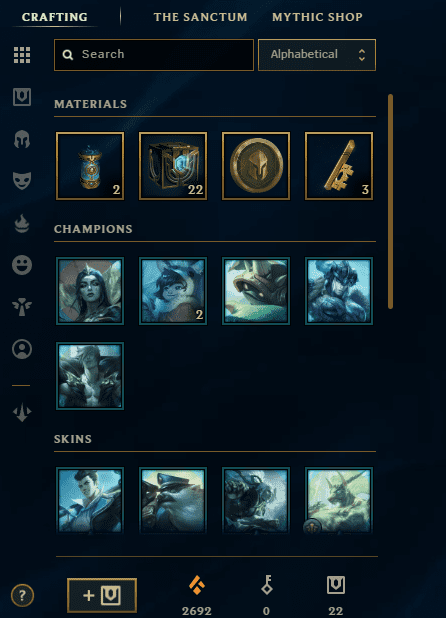The height and width of the screenshot is (618, 446).
Task: Select the gold champion mastery token
Action: coord(256,166)
